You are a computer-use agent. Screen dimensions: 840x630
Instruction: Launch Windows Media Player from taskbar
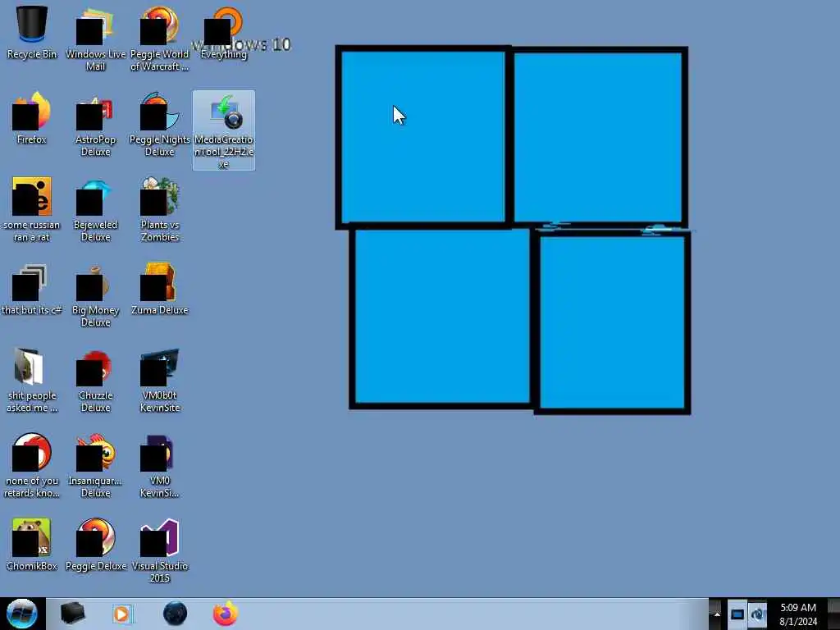(123, 614)
